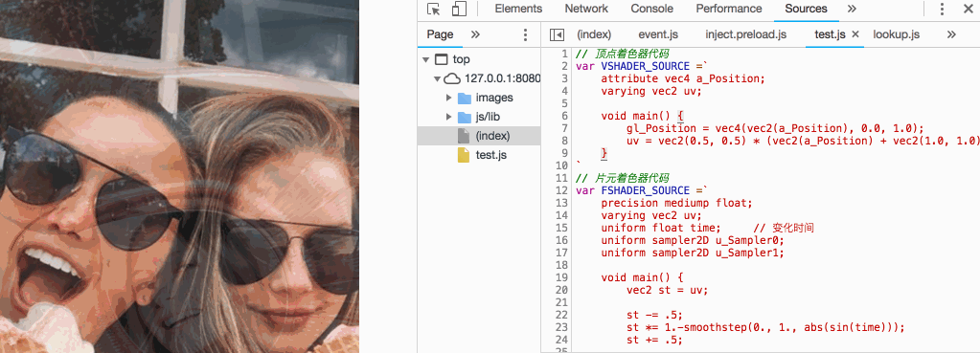Click line number 19 in gutter
The height and width of the screenshot is (353, 980).
[x=561, y=277]
